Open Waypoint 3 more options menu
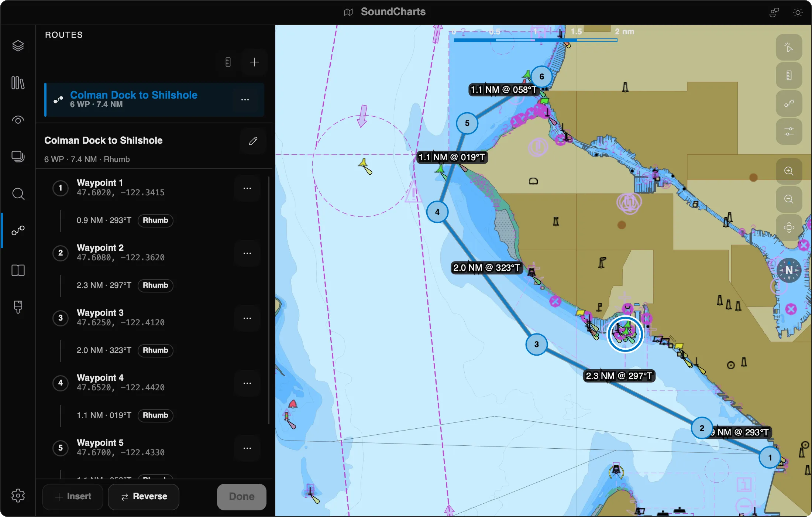812x517 pixels. 247,318
